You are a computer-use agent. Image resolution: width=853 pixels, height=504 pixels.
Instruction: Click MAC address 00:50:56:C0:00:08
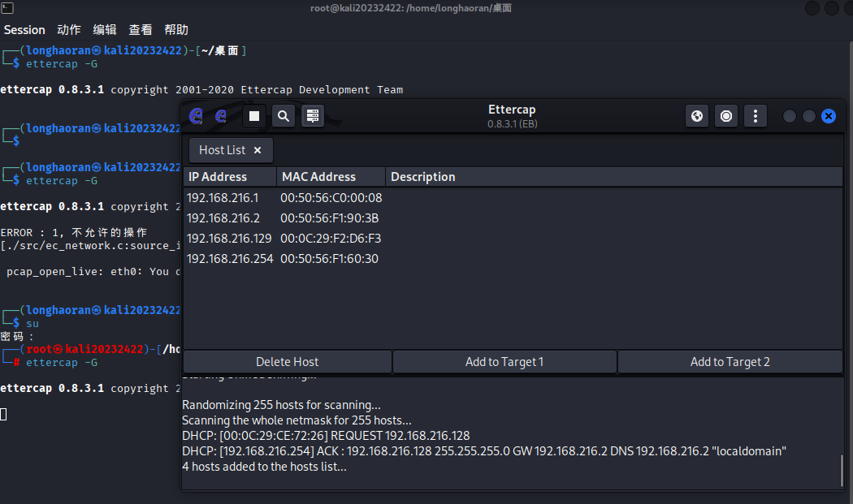331,198
